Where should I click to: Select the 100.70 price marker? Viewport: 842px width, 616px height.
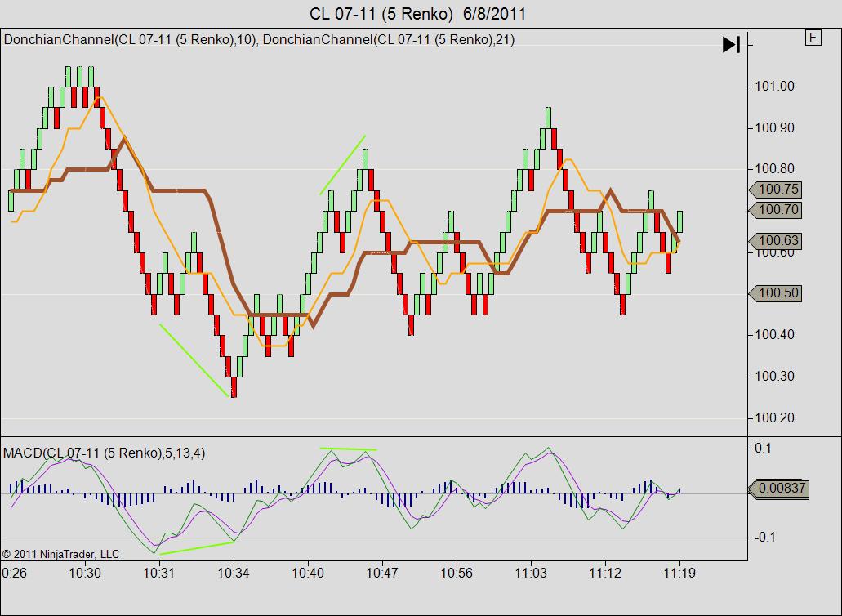775,209
